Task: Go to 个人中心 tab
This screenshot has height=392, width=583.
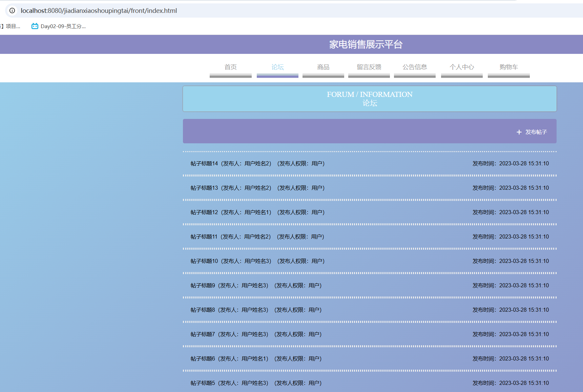Action: [x=462, y=67]
